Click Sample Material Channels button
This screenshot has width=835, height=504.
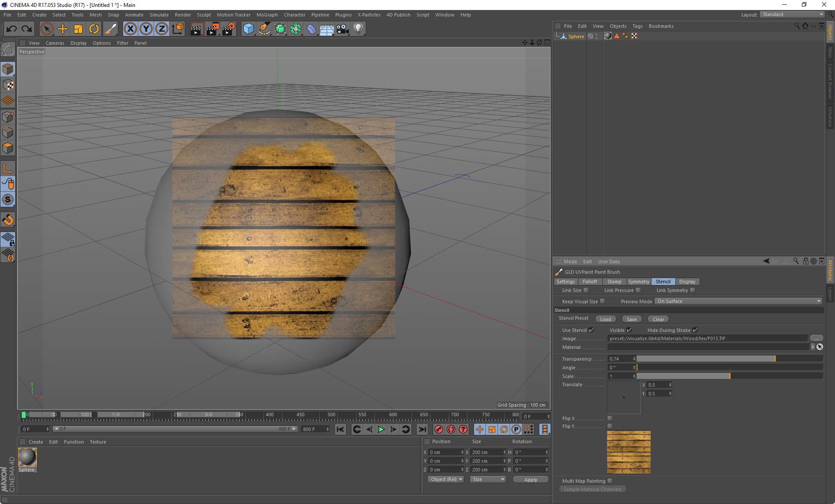592,489
